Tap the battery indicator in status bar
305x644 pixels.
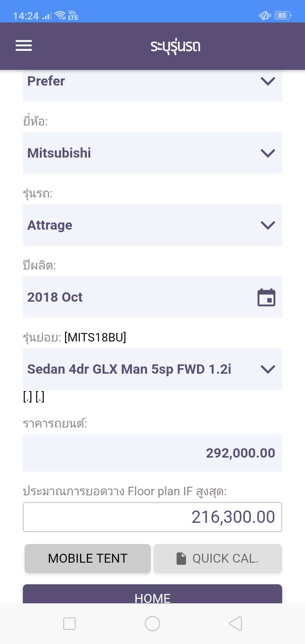point(282,16)
